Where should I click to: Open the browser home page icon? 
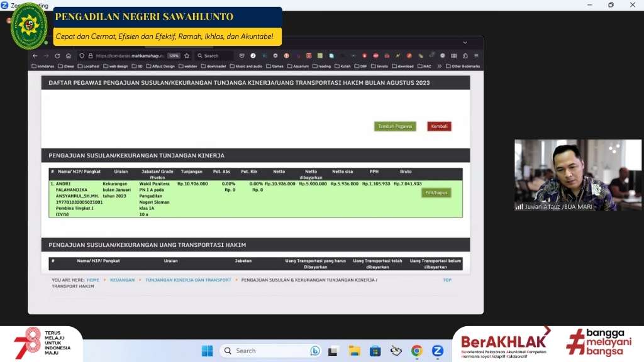click(x=69, y=56)
